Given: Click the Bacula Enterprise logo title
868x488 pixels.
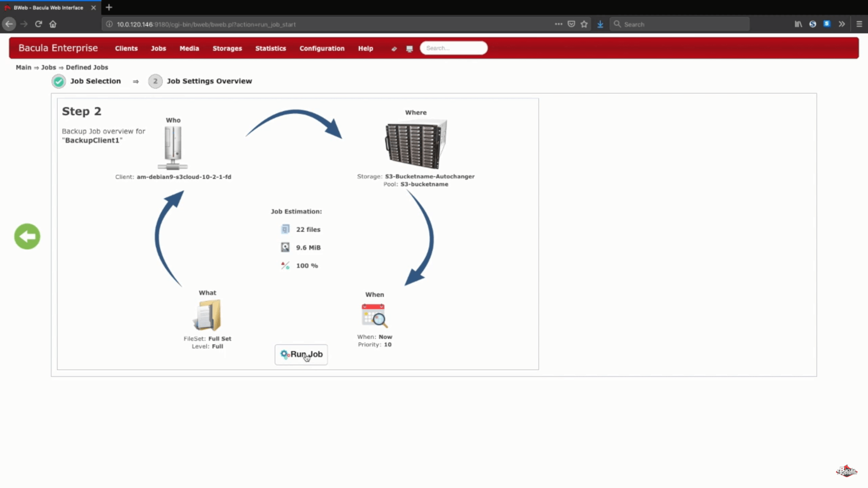Looking at the screenshot, I should coord(58,48).
